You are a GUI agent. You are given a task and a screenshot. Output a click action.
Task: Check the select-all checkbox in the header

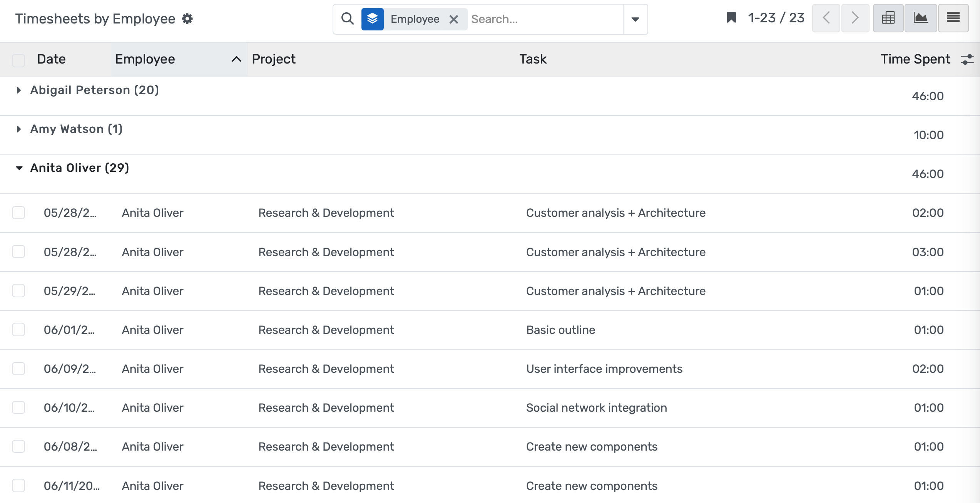[18, 60]
